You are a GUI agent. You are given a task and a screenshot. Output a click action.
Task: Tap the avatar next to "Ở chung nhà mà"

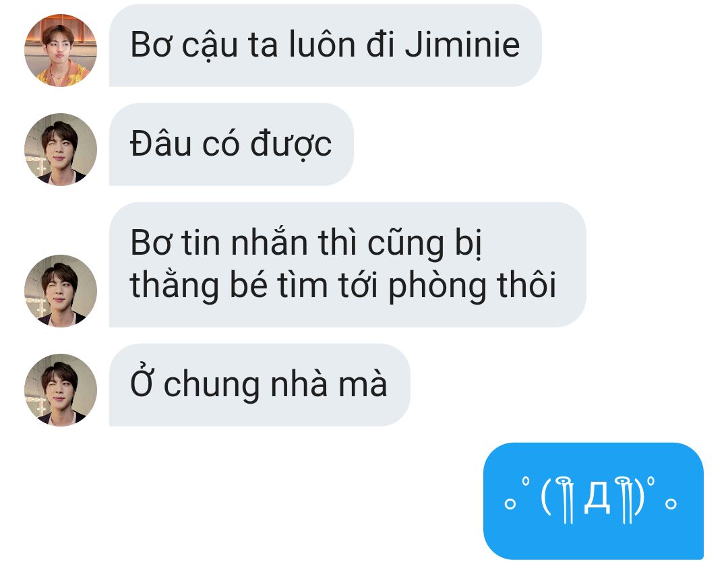point(61,390)
